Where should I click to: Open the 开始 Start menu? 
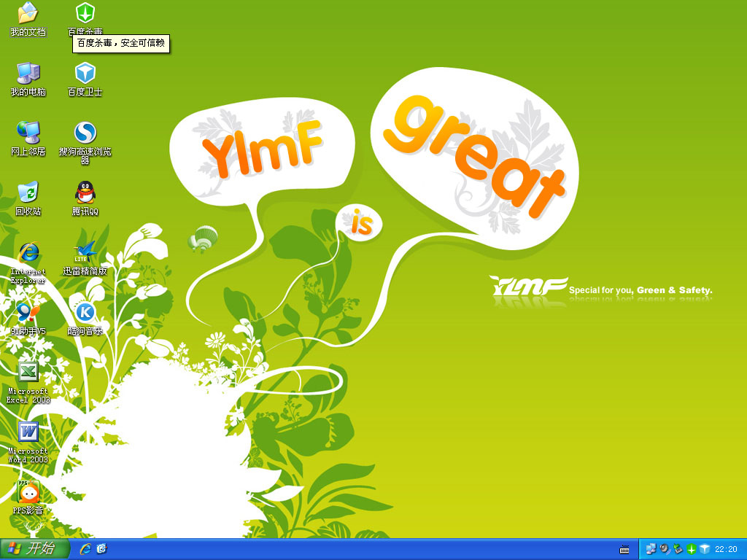click(x=35, y=549)
